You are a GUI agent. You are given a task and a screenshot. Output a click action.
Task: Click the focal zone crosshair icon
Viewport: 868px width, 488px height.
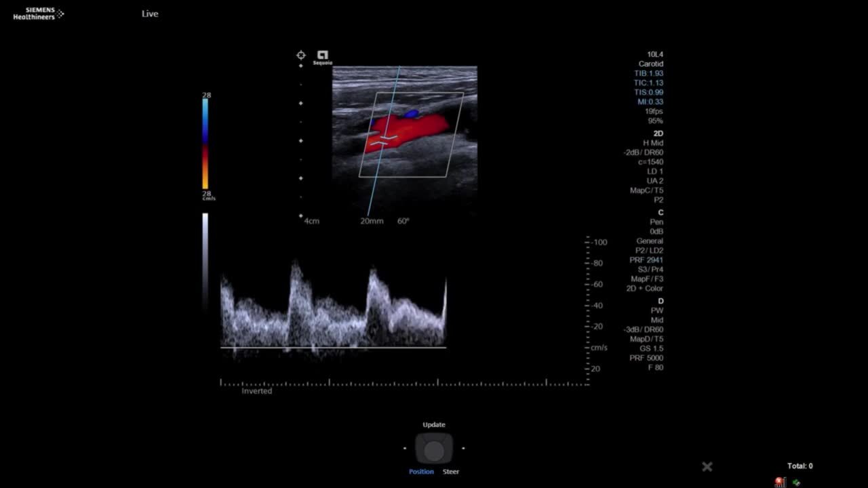coord(301,55)
